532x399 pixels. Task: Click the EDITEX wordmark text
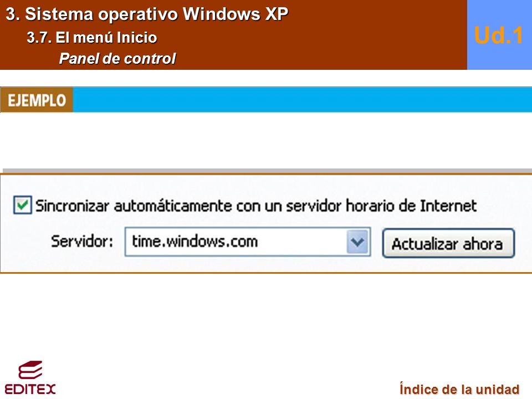(30, 389)
